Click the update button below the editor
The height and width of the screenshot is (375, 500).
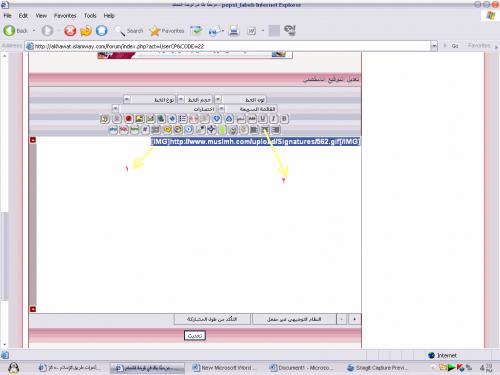coord(195,335)
